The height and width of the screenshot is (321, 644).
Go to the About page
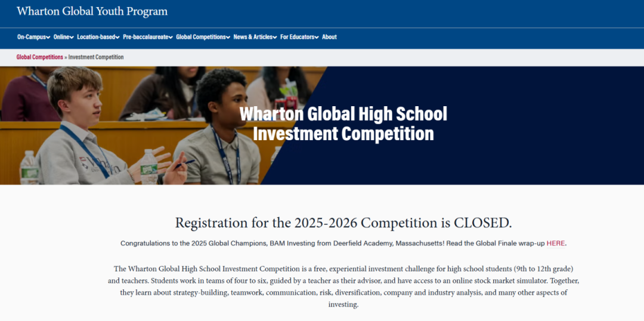(329, 37)
